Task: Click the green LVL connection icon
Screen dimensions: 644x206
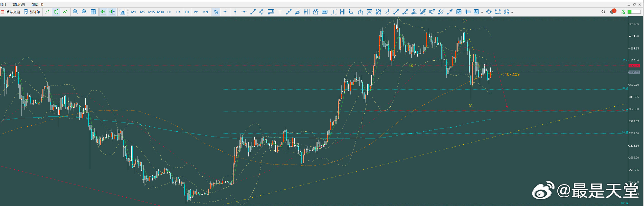Action: click(623, 12)
